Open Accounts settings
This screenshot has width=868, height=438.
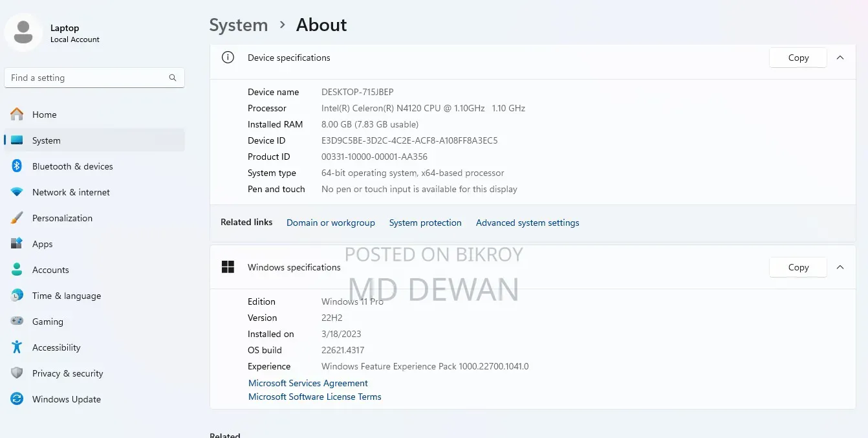point(94,270)
